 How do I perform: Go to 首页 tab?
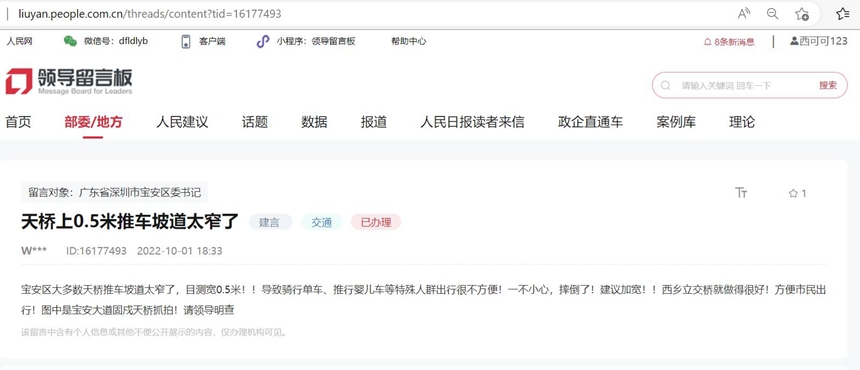tap(19, 122)
